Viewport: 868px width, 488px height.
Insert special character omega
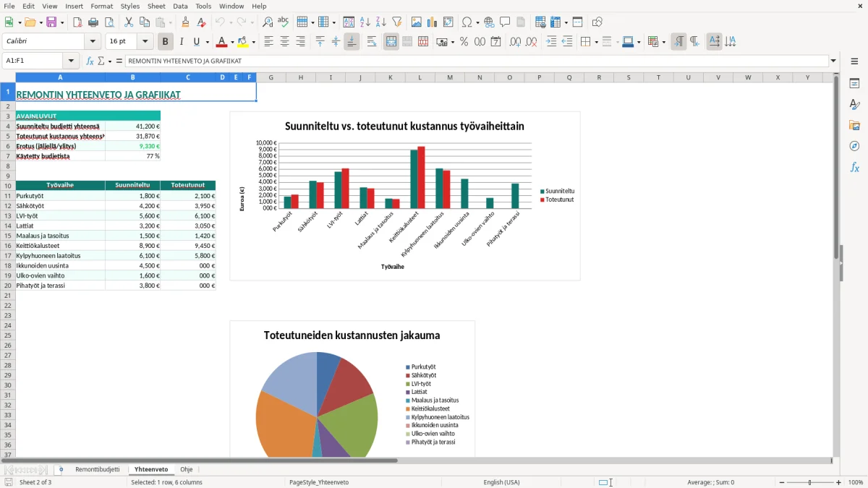click(467, 22)
